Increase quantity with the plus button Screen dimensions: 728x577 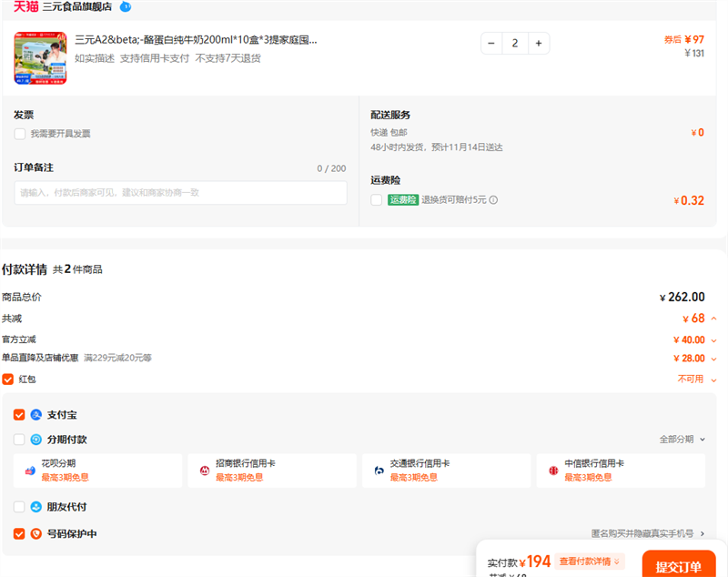538,43
